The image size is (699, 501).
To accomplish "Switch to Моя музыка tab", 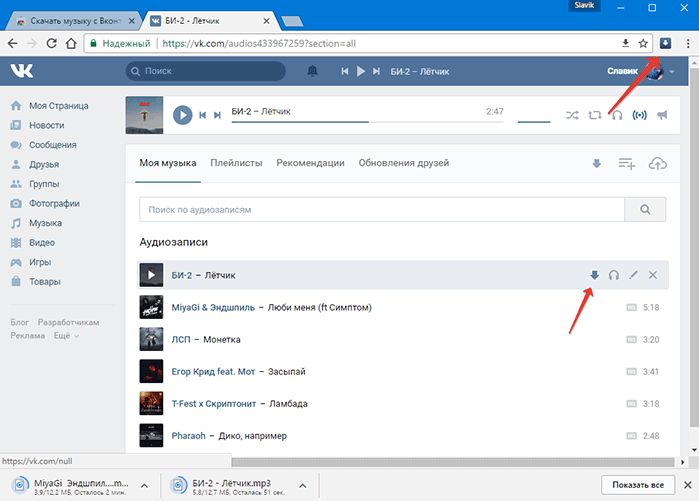I will pos(168,163).
